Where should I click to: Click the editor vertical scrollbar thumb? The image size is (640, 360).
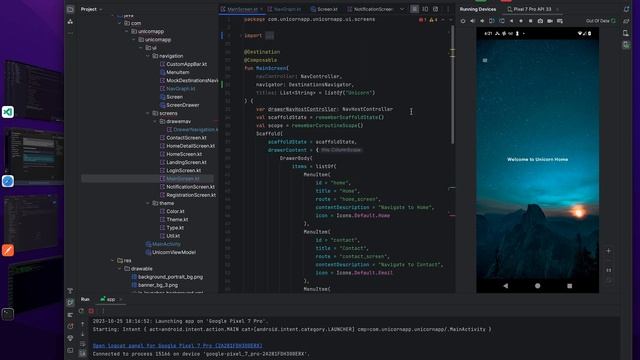tap(453, 85)
